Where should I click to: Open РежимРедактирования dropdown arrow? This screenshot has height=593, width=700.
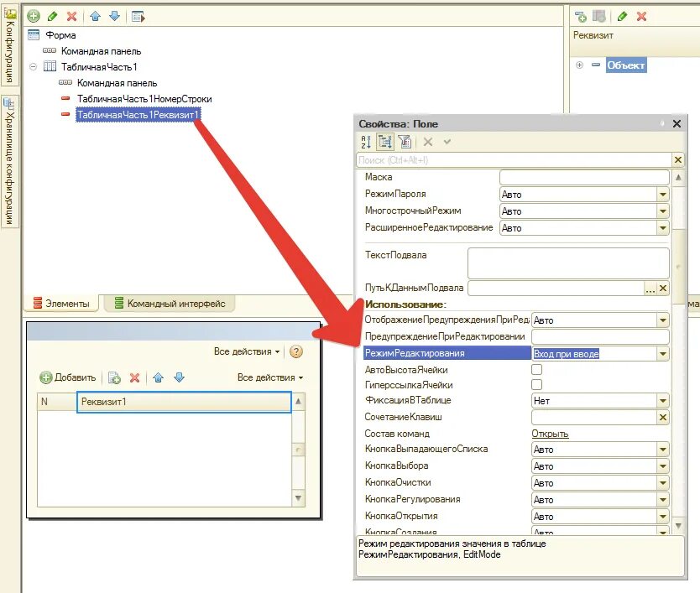point(663,354)
